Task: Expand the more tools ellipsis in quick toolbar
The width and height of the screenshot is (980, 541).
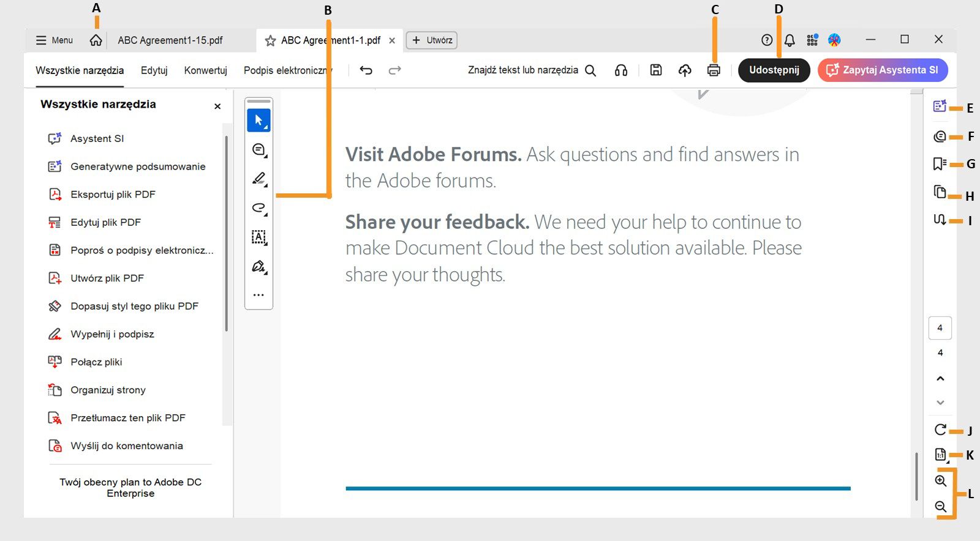Action: [258, 295]
